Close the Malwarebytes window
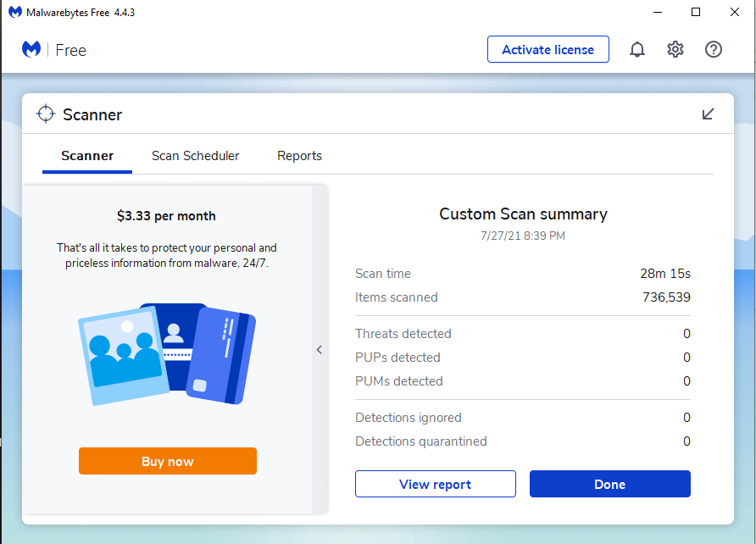This screenshot has height=544, width=756. point(734,12)
